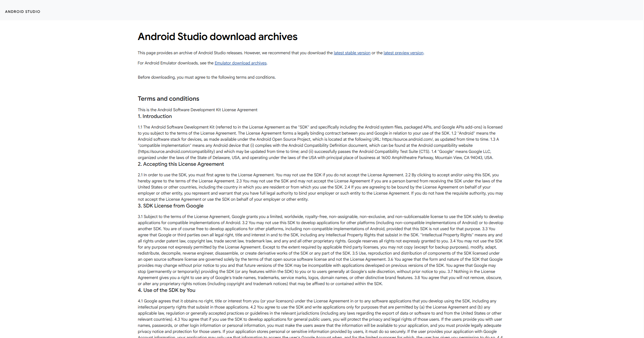The image size is (644, 338).
Task: Click the https://source.android.com/compatibility URL text
Action: 177,152
